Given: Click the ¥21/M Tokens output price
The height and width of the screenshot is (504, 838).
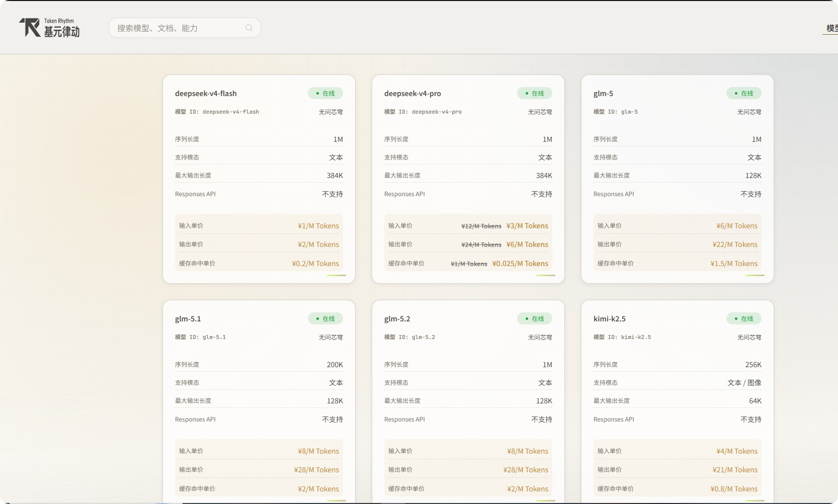Looking at the screenshot, I should 735,470.
